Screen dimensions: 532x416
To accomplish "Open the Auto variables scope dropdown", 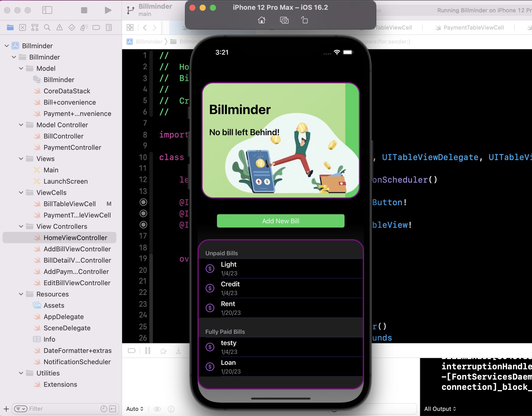I will coord(135,409).
